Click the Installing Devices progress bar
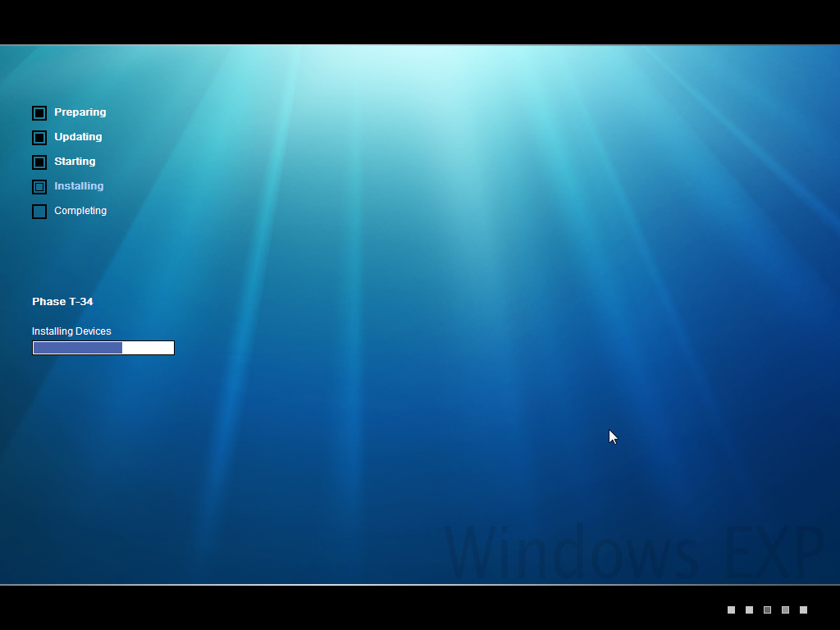The image size is (840, 630). click(103, 348)
